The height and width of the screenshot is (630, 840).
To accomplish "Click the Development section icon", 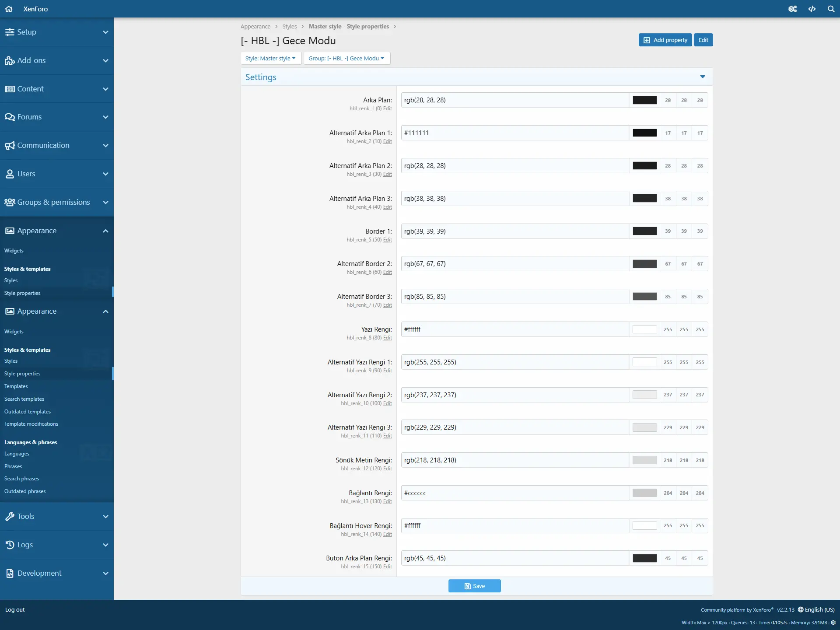I will [x=9, y=572].
